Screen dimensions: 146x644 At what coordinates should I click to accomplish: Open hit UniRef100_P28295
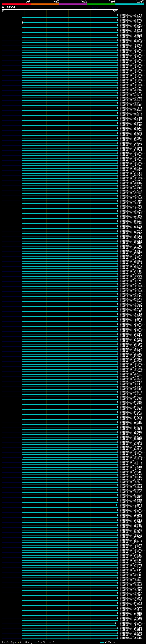(x=131, y=545)
